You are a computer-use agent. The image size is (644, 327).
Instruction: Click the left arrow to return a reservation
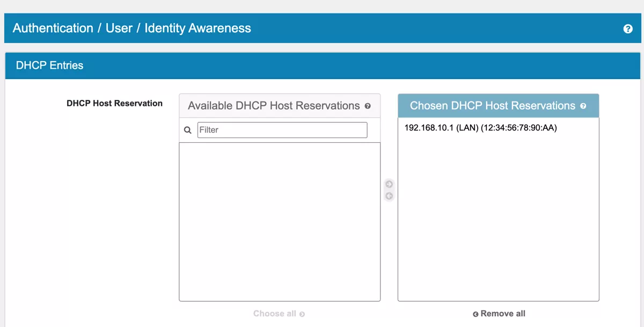tap(389, 195)
